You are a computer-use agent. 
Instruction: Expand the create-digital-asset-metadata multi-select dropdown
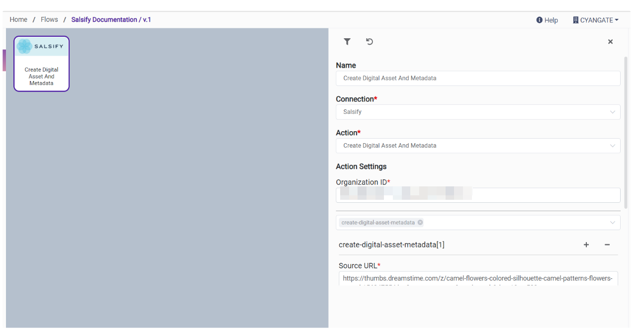[x=613, y=223]
